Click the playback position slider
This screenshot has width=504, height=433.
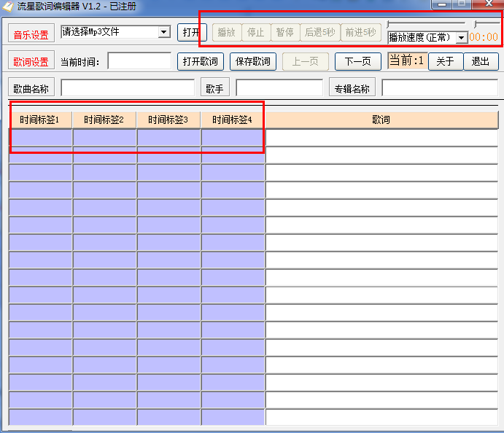tap(426, 24)
